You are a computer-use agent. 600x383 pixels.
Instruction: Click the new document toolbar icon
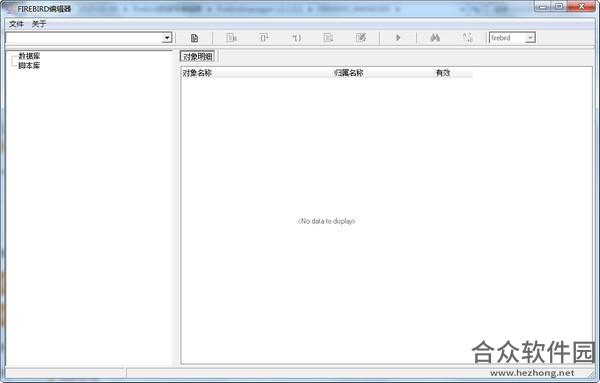194,38
